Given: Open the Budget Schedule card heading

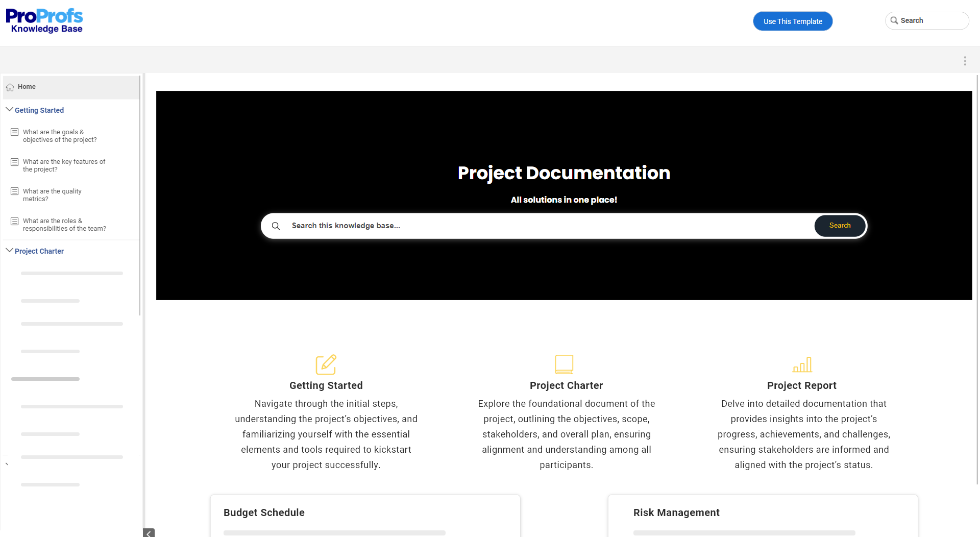Looking at the screenshot, I should [x=264, y=512].
